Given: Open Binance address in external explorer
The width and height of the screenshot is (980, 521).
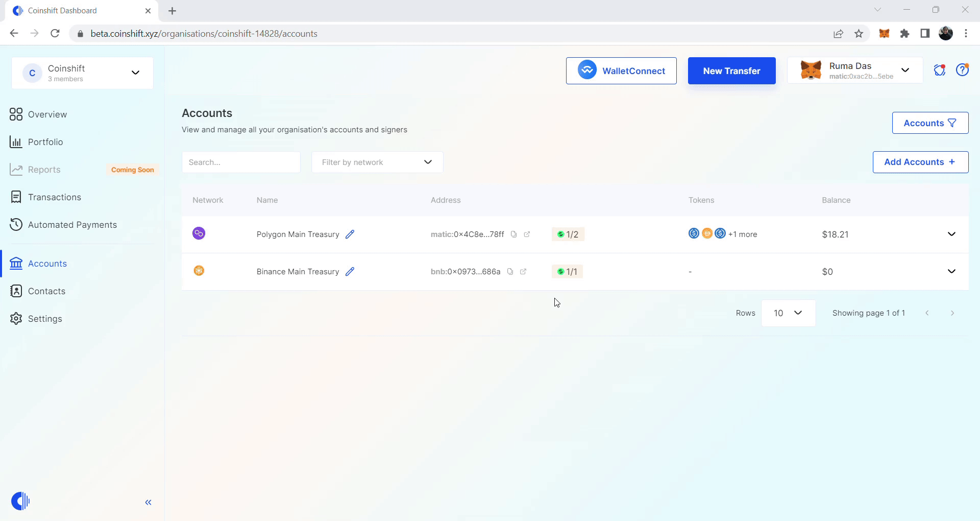Looking at the screenshot, I should pos(523,272).
